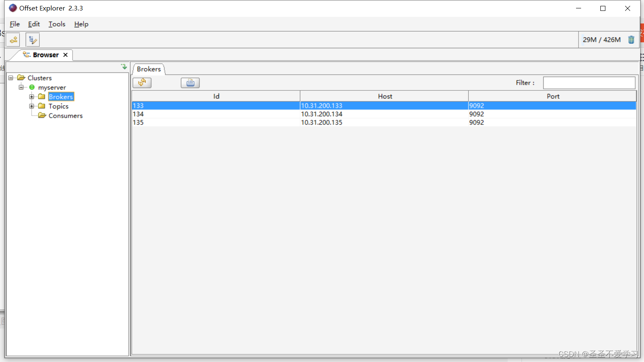Select broker Id 133 cell
Screen dimensions: 644x362
[216, 106]
